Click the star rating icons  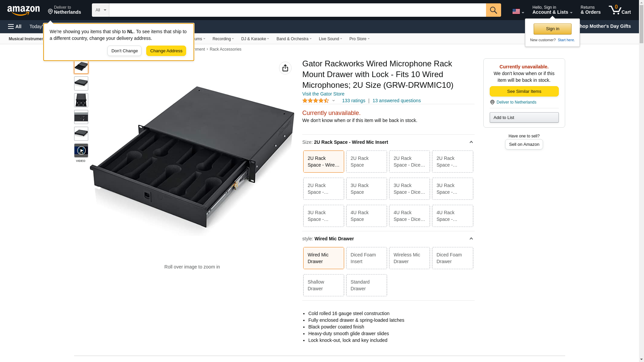coord(316,101)
